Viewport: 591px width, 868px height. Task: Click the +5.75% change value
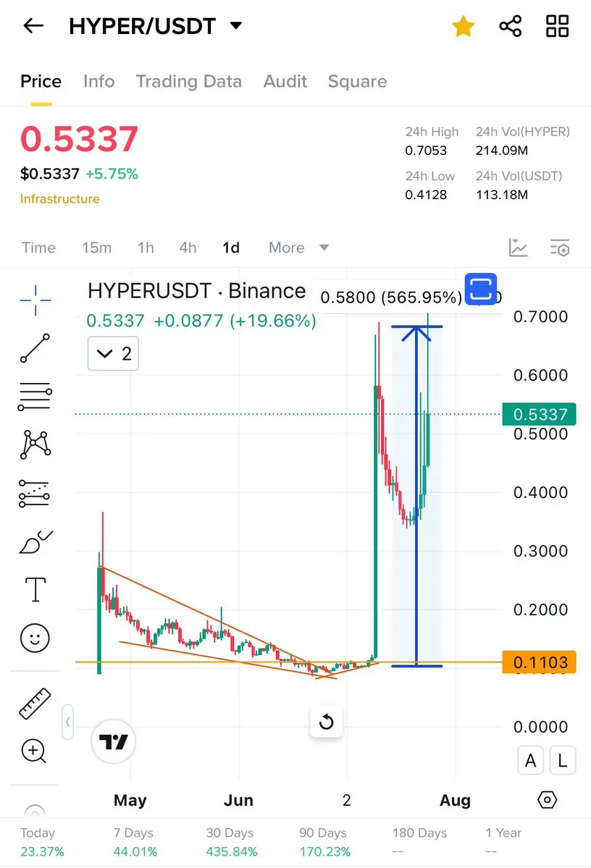(112, 174)
